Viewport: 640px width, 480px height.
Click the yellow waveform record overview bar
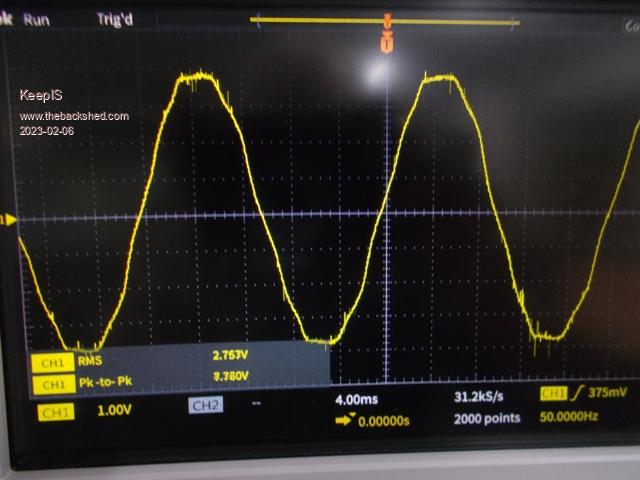click(385, 20)
